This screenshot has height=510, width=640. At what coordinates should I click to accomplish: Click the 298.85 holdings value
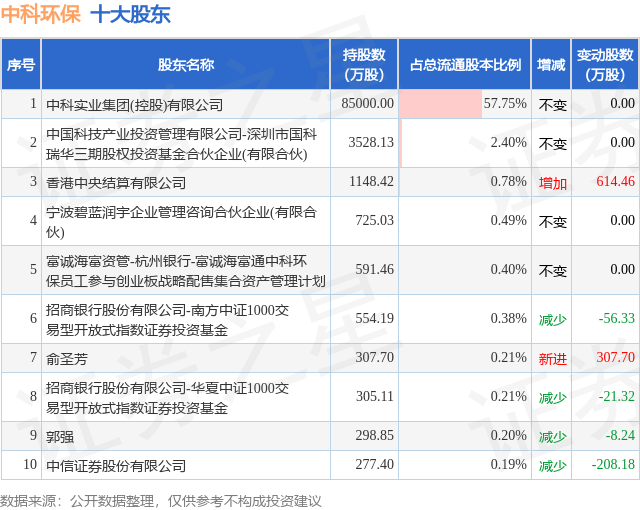374,435
